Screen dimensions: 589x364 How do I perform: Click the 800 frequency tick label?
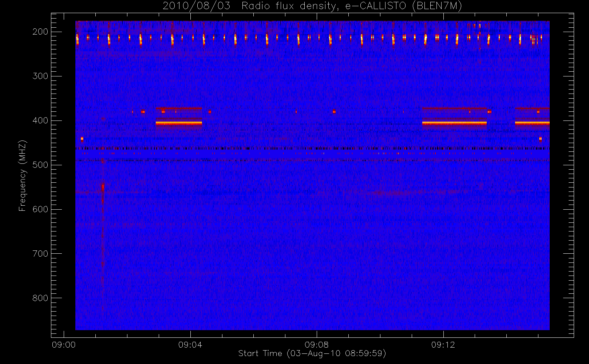coord(40,298)
